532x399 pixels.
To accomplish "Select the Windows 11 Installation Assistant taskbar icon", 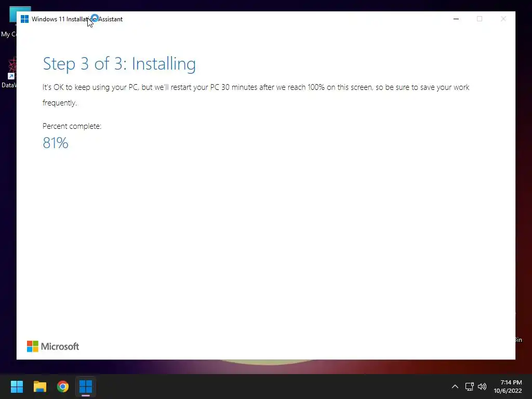I will pyautogui.click(x=86, y=387).
